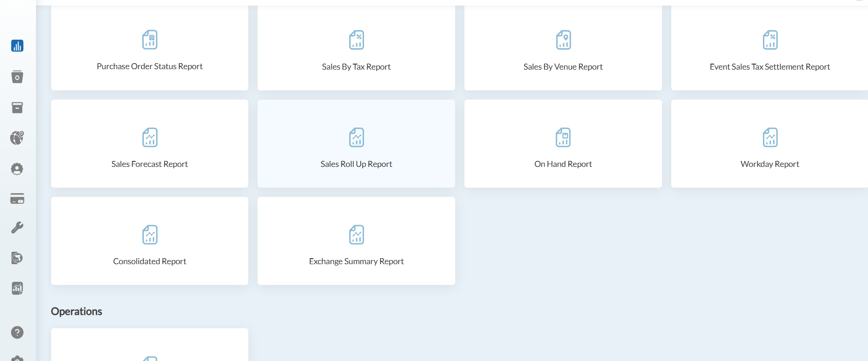Open the chart document analytics sidebar icon
This screenshot has height=361, width=868.
point(17,289)
